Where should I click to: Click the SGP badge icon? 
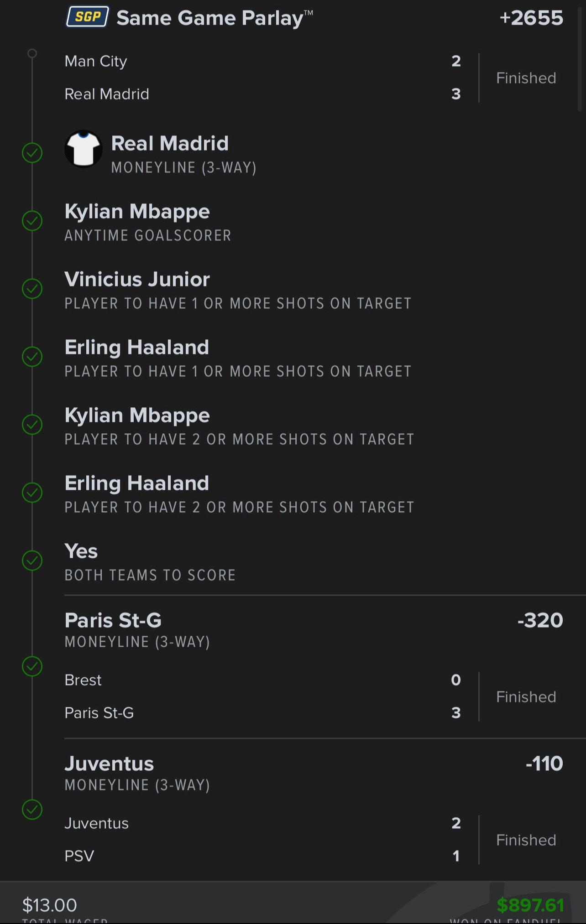click(x=87, y=17)
